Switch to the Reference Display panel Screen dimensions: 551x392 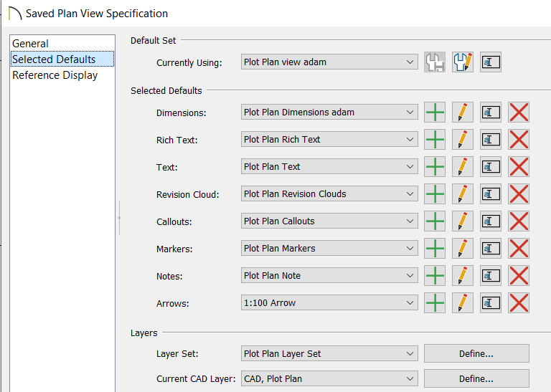click(62, 75)
